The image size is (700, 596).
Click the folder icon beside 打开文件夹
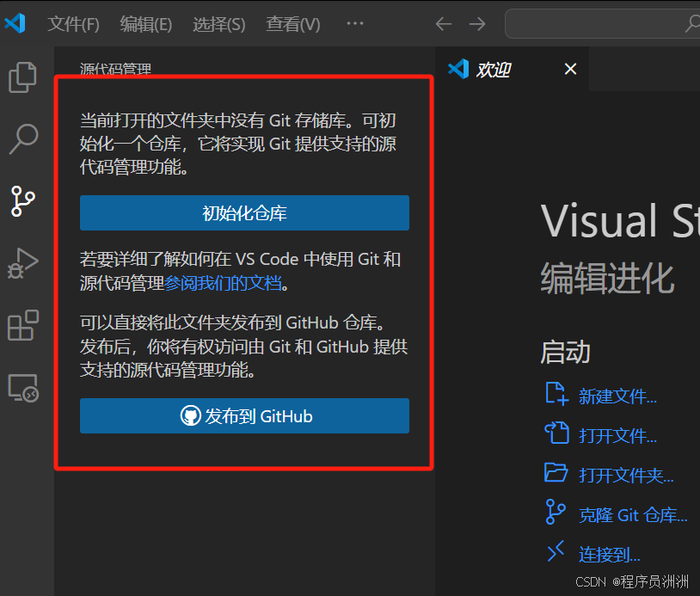pos(556,472)
